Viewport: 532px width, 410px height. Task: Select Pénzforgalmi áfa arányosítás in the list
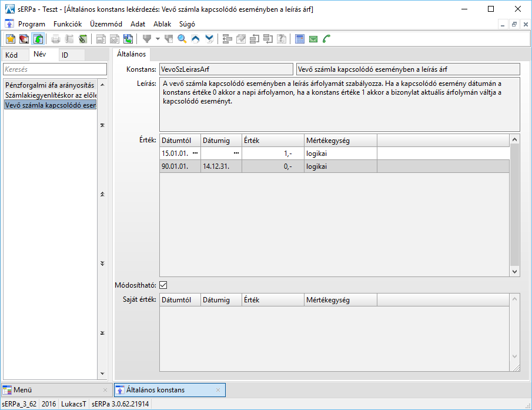[x=49, y=85]
